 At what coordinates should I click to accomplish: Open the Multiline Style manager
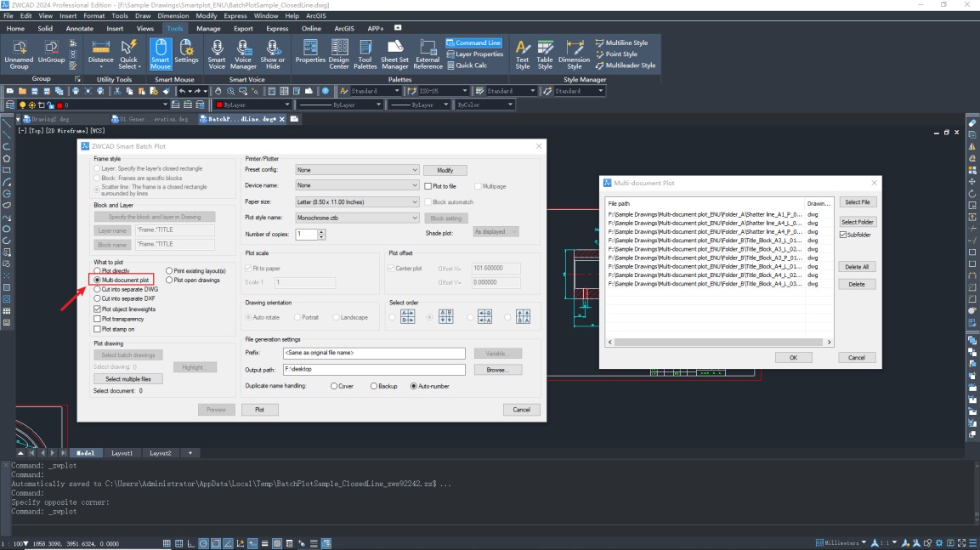621,43
